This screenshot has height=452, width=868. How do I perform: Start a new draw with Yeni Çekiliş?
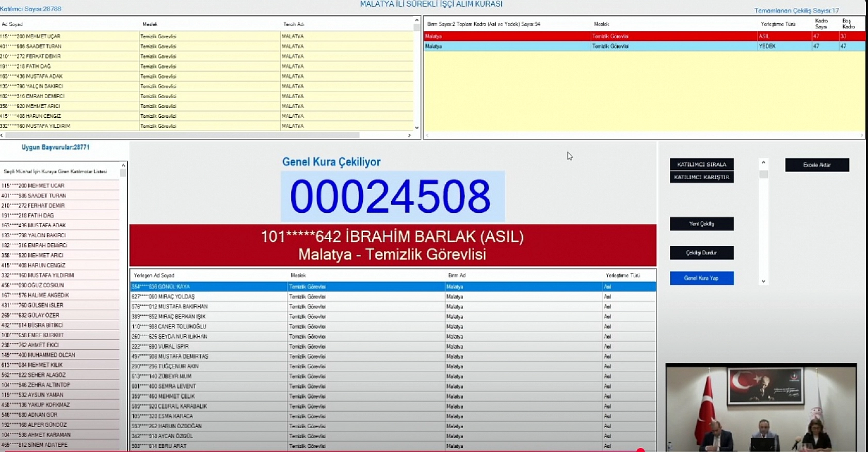point(701,224)
